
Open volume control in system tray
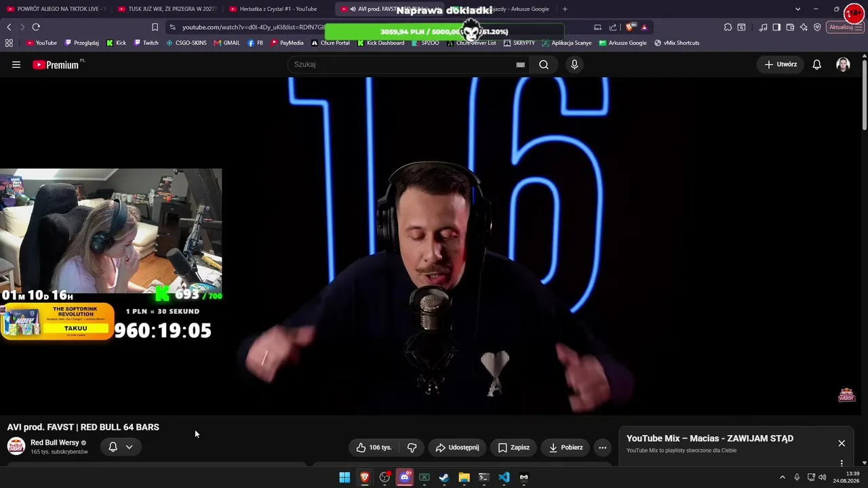(x=823, y=477)
